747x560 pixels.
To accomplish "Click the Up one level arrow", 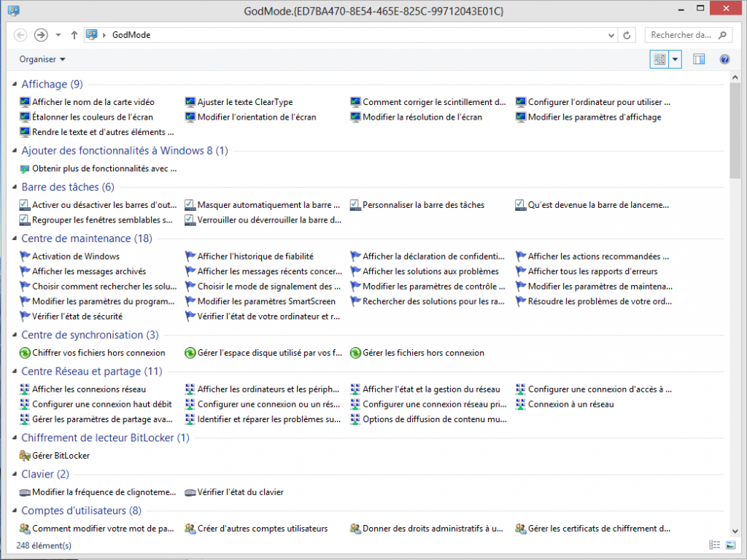I will coord(74,35).
